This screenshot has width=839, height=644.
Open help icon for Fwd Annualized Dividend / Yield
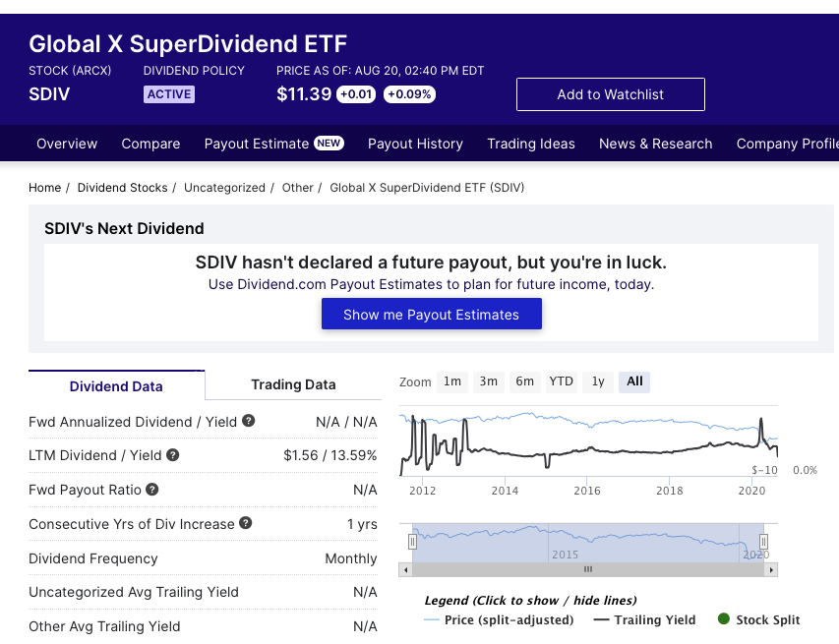248,421
